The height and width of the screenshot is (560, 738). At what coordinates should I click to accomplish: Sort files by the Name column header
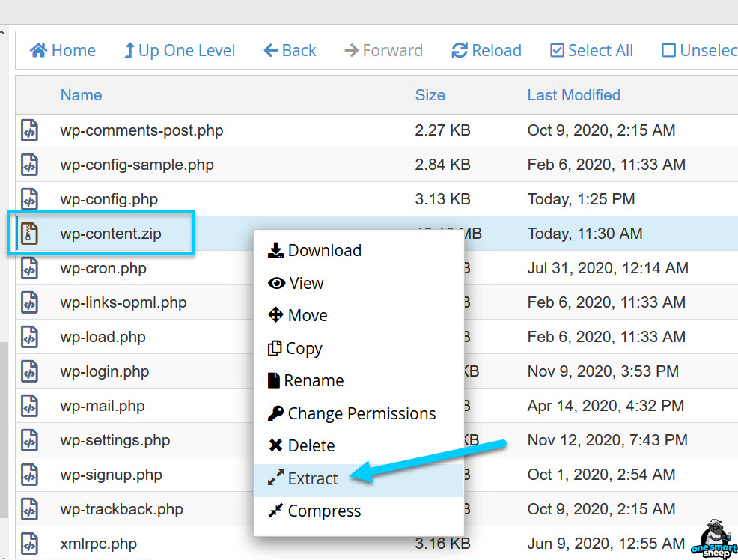coord(81,95)
